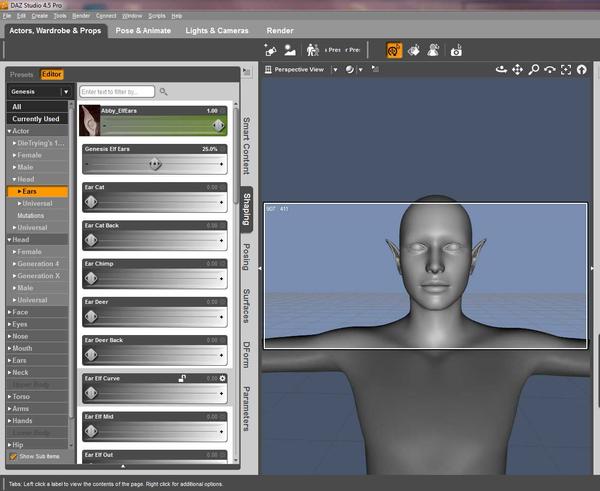The width and height of the screenshot is (600, 491).
Task: Click the new spotlight icon in toolbar
Action: (x=270, y=50)
